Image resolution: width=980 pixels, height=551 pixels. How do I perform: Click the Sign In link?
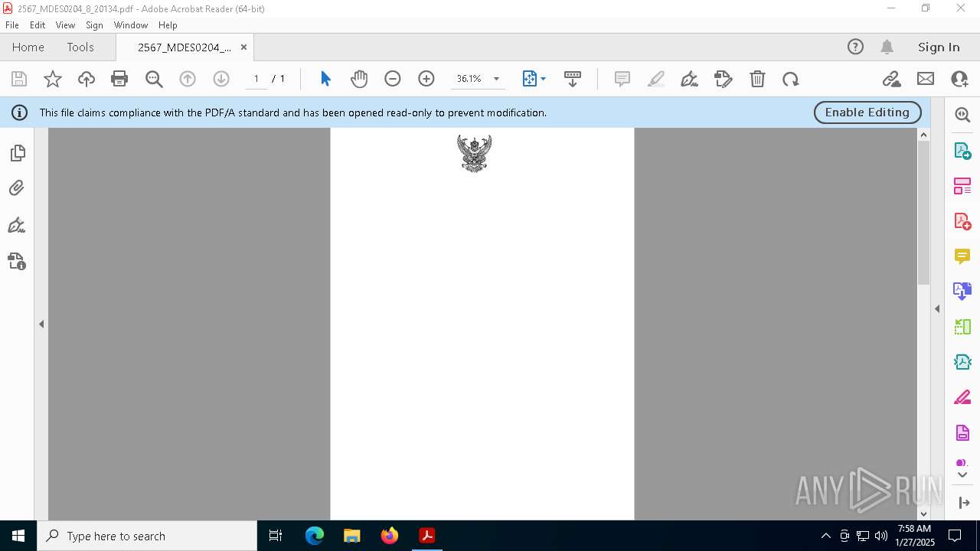(x=939, y=47)
